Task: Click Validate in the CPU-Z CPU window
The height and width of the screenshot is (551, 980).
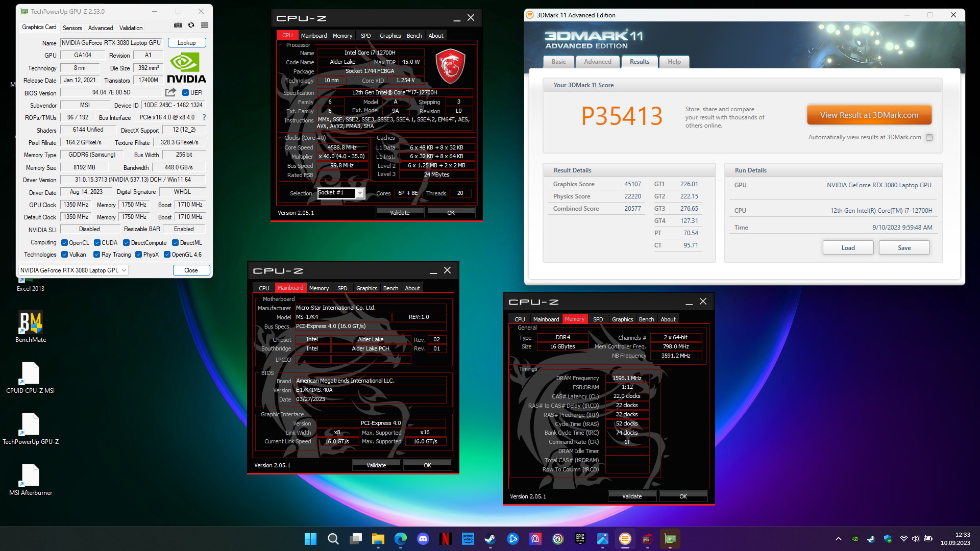Action: [x=400, y=213]
